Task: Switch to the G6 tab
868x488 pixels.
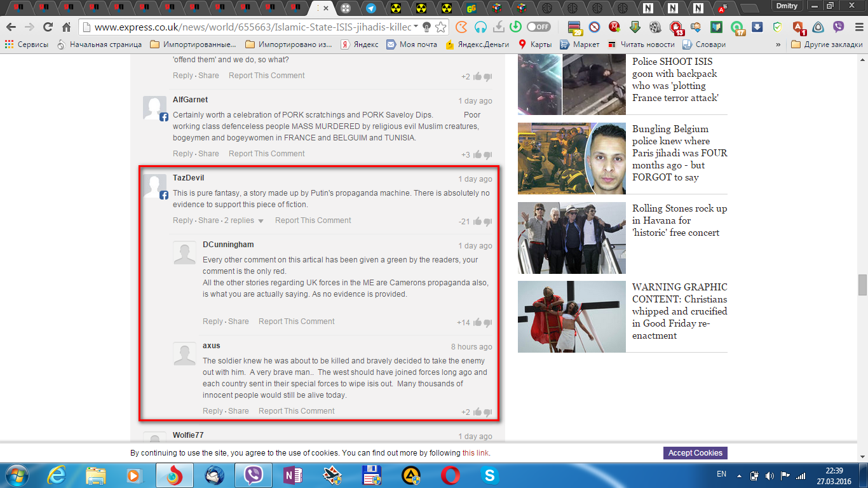Action: pos(471,8)
